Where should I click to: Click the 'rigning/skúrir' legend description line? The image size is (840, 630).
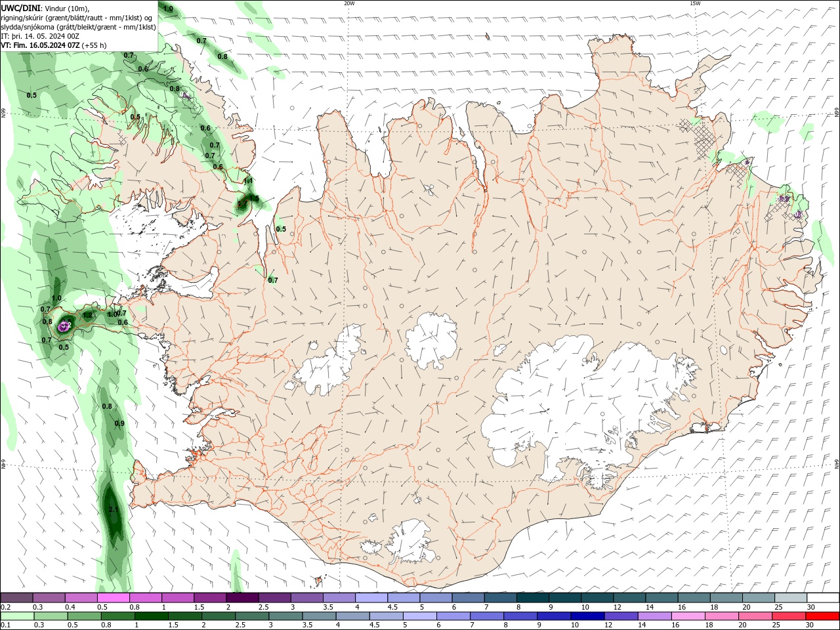tap(77, 18)
